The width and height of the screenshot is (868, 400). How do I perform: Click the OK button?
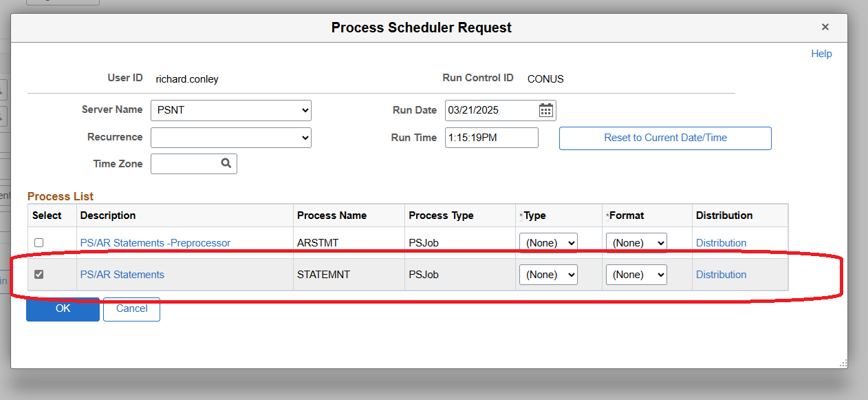point(63,309)
